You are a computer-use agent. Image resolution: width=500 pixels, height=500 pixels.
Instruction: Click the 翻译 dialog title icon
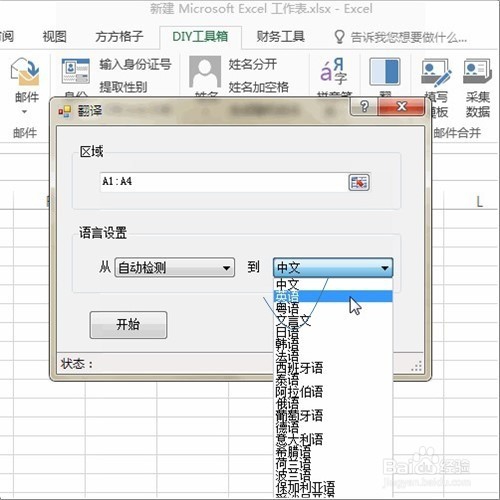coord(65,111)
